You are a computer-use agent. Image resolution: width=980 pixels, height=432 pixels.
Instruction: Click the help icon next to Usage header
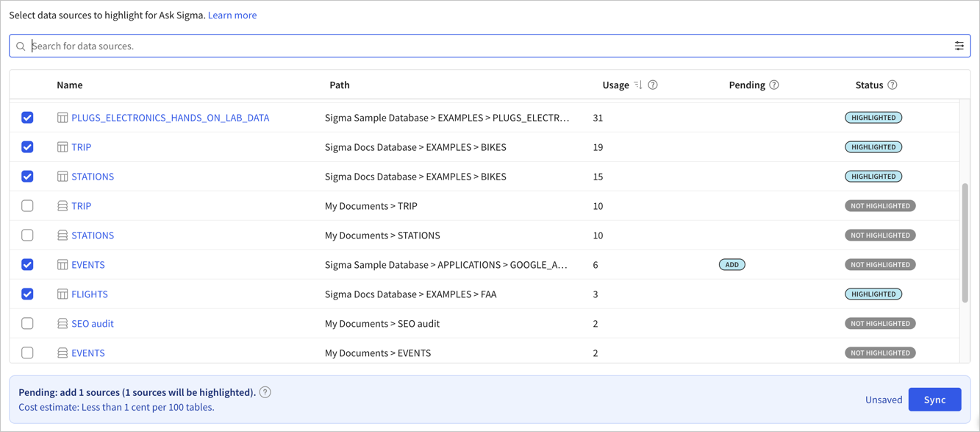point(653,85)
